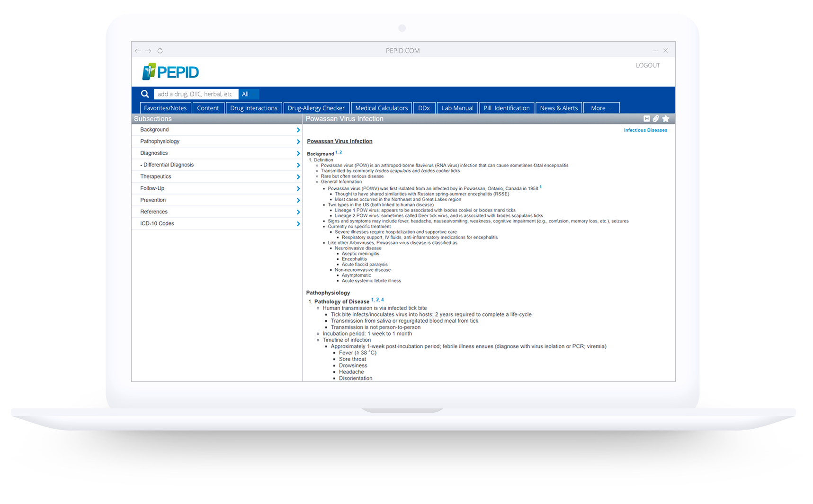
Task: Expand the Background subsection chevron
Action: coord(298,130)
